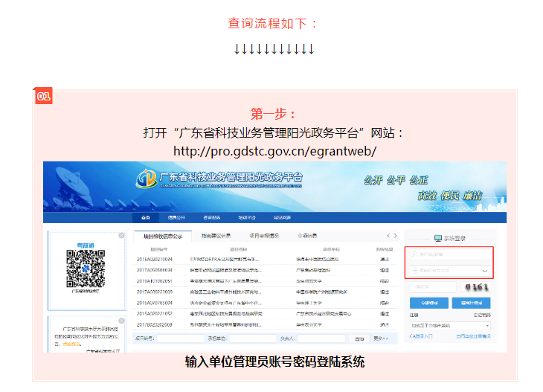The height and width of the screenshot is (392, 543).
Task: Click the 查询 search button
Action: pos(359,338)
